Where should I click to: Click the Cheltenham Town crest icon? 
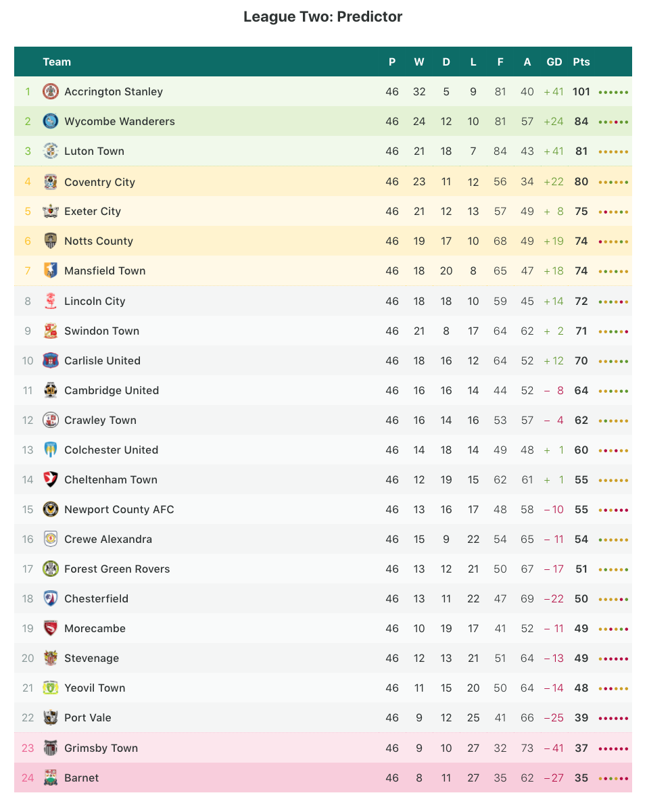pos(51,479)
